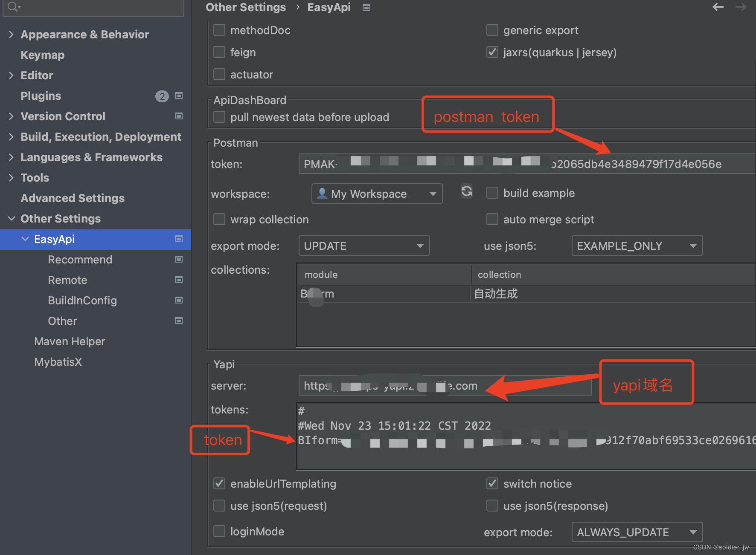Image resolution: width=756 pixels, height=555 pixels.
Task: Collapse the Other Settings node
Action: point(12,219)
